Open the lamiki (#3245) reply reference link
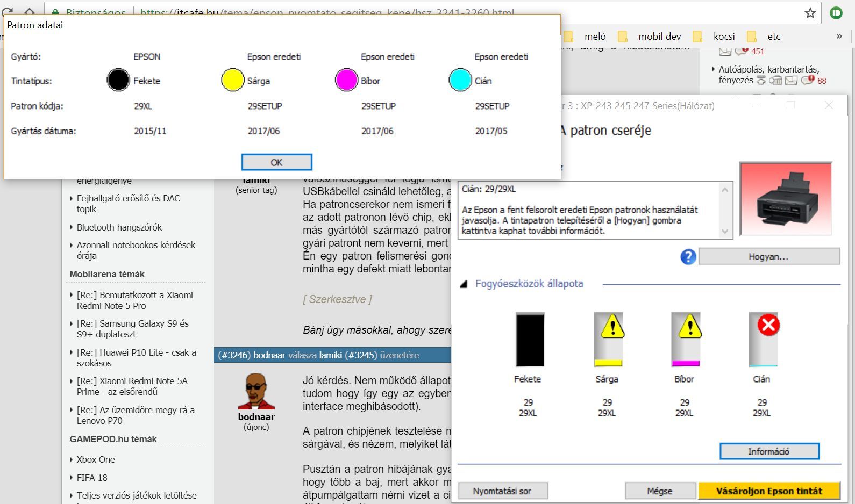The width and height of the screenshot is (855, 504). coord(348,355)
